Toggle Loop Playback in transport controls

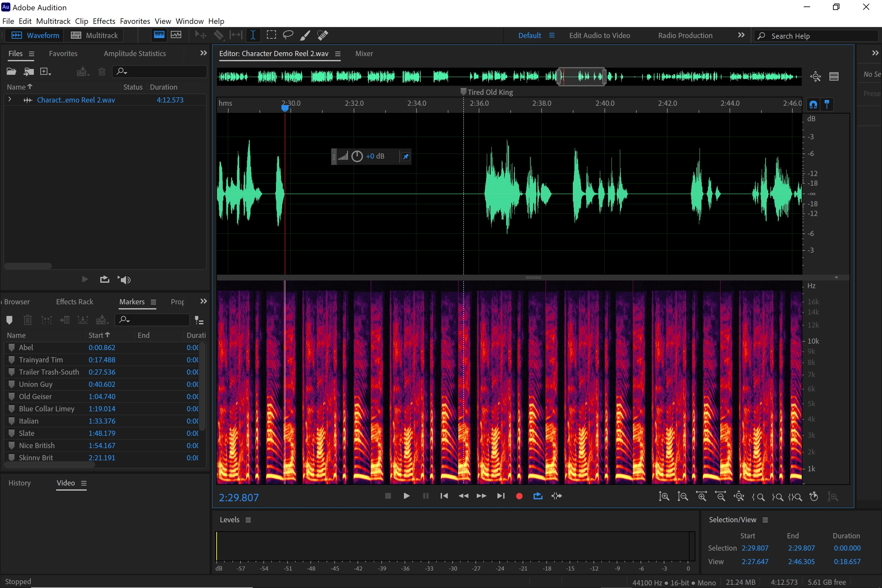click(538, 496)
